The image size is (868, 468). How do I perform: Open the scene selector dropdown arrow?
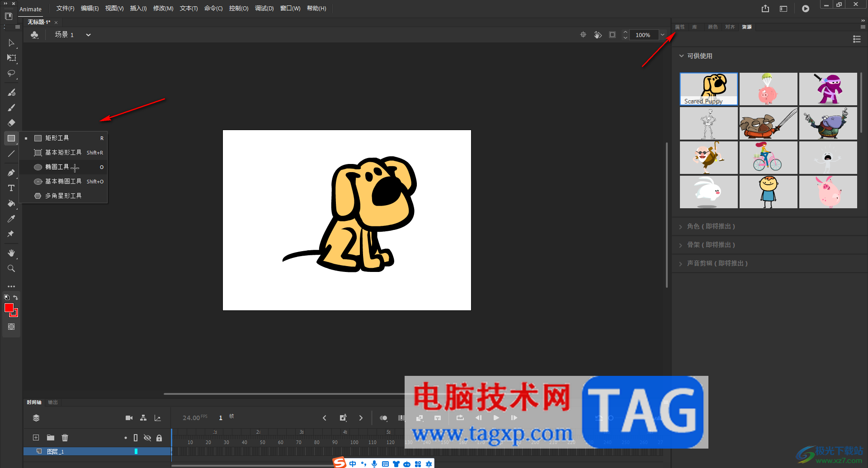(x=89, y=35)
